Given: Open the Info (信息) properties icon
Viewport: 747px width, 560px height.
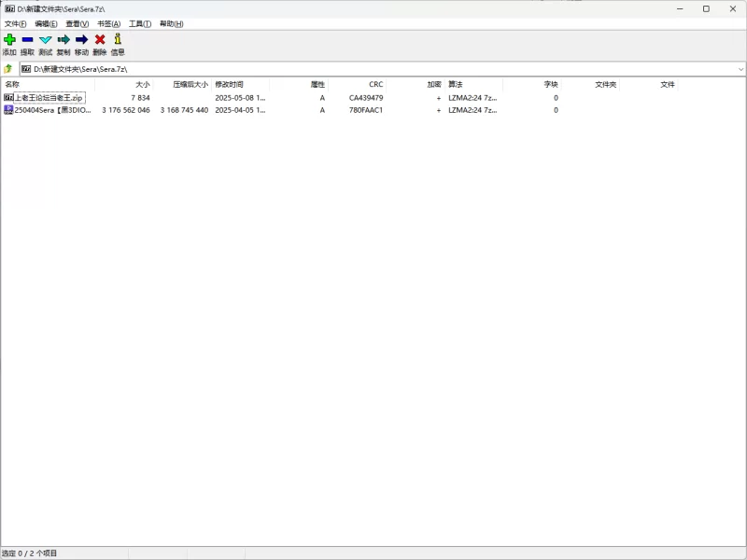Looking at the screenshot, I should click(x=118, y=40).
